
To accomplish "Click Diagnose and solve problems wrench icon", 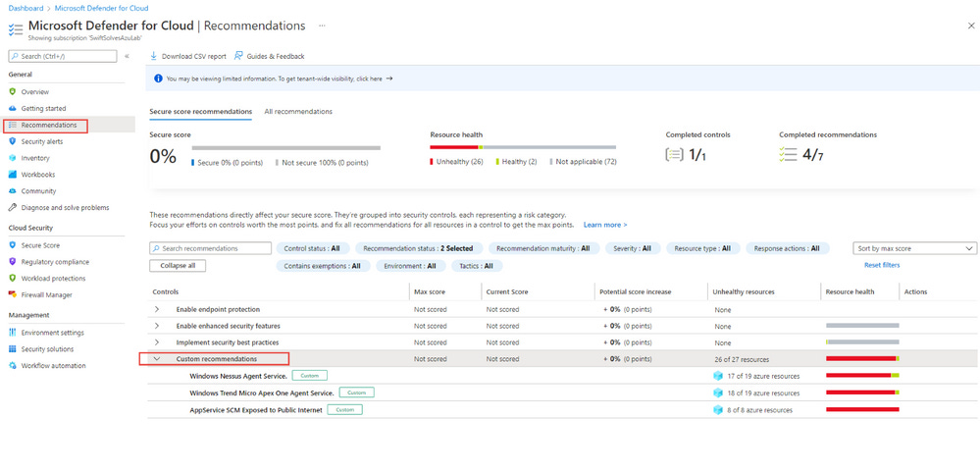I will click(x=13, y=208).
